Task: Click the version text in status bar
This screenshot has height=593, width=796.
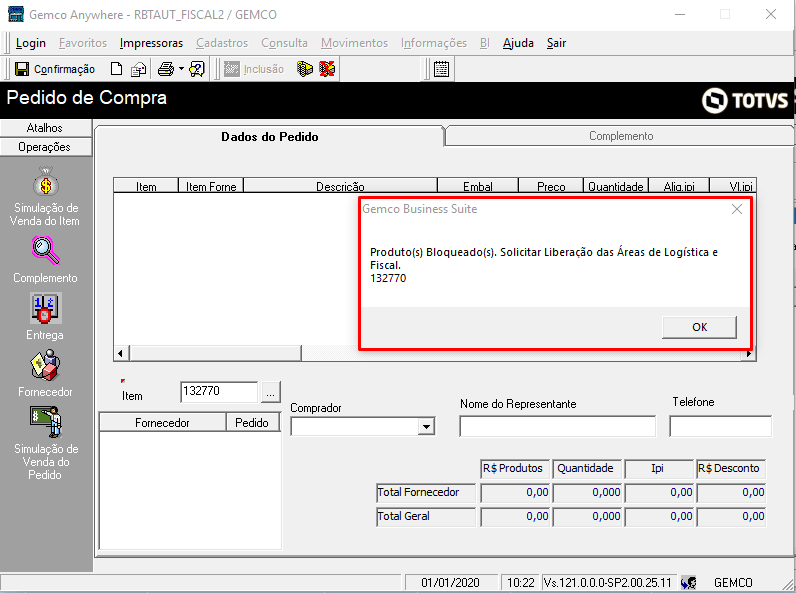Action: pyautogui.click(x=608, y=582)
